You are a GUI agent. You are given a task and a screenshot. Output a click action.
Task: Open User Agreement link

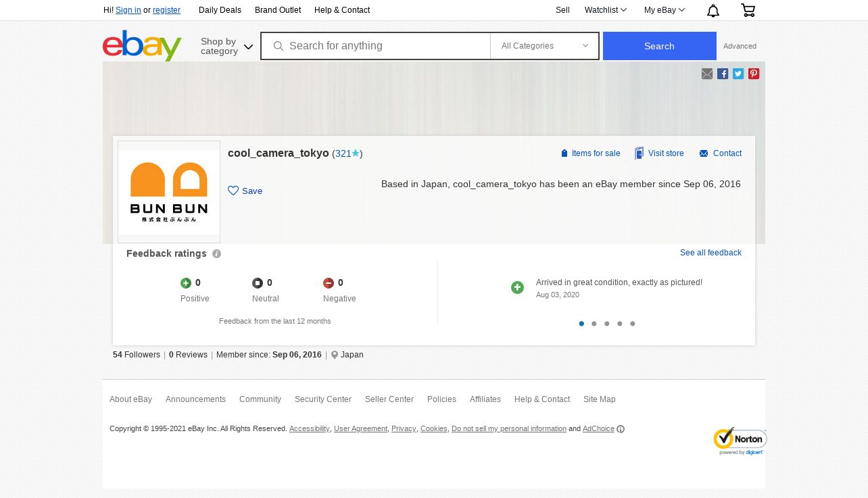pos(360,429)
